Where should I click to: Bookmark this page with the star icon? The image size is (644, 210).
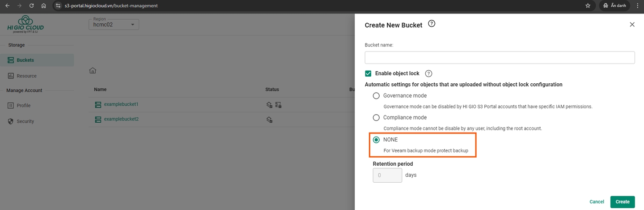pos(588,6)
